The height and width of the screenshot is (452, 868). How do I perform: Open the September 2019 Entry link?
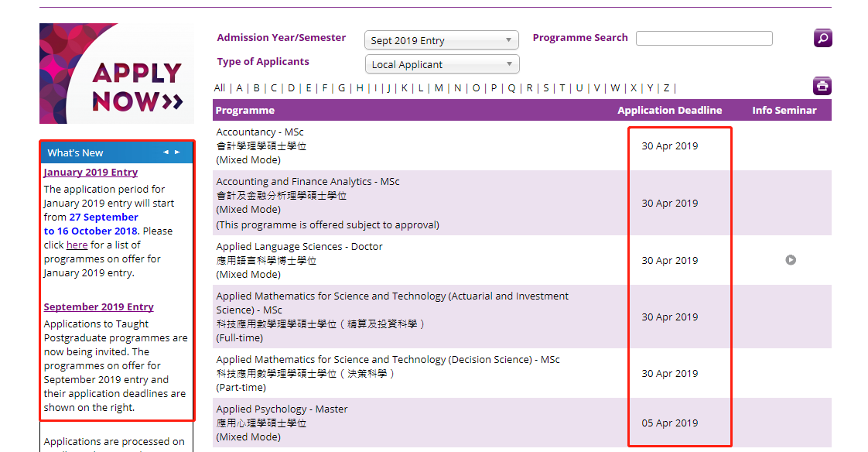point(98,307)
